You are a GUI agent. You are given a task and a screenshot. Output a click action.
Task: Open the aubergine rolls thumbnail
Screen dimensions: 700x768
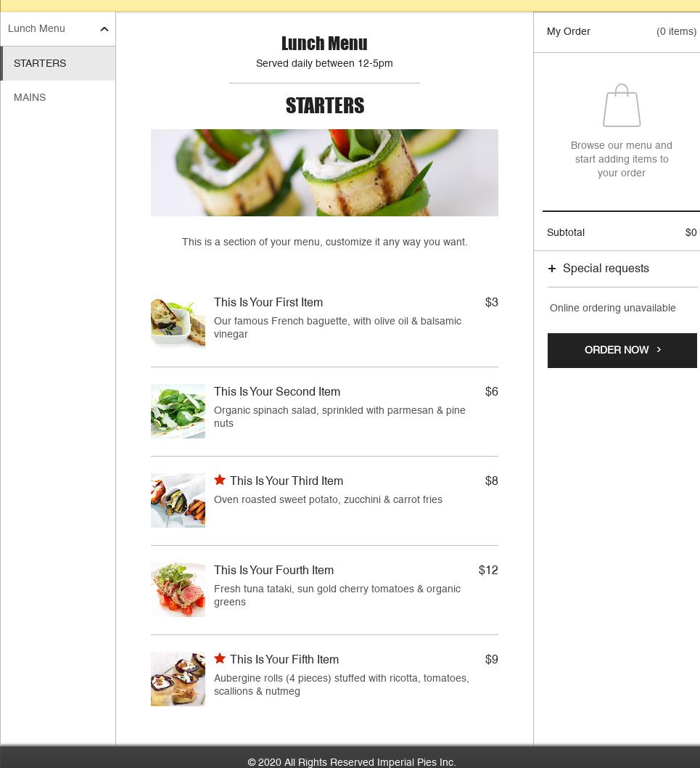coord(178,679)
